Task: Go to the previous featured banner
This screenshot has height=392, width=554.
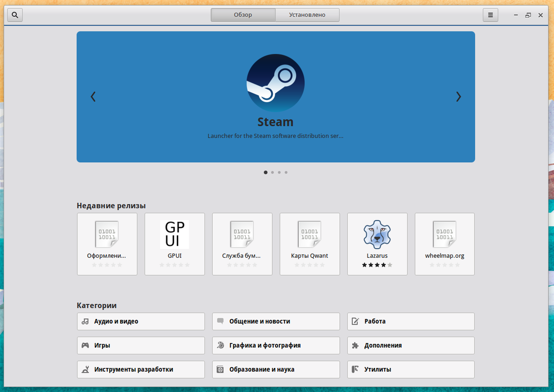Action: pos(93,96)
